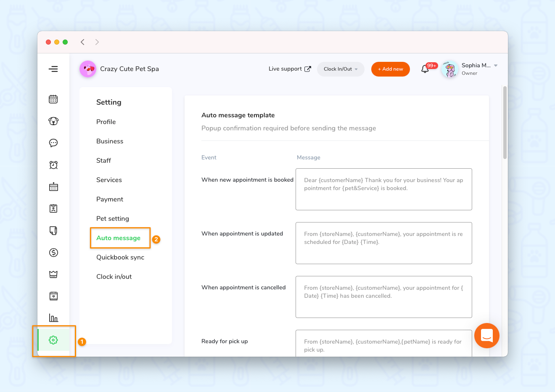The width and height of the screenshot is (555, 392).
Task: Open the Services settings item
Action: [109, 180]
